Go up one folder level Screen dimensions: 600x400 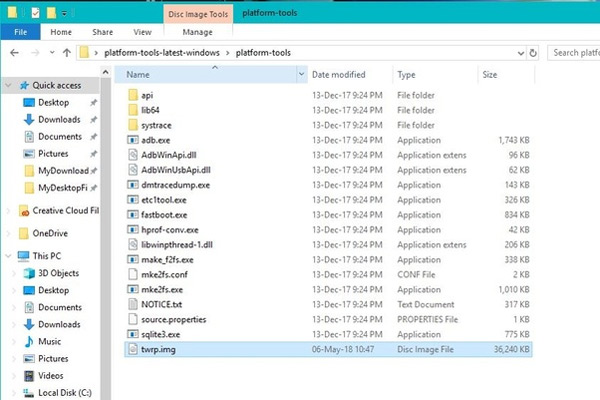(x=67, y=53)
